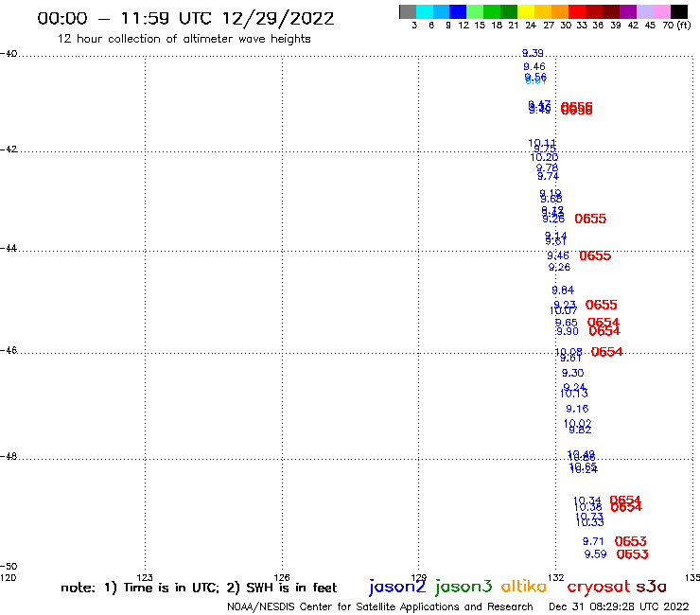The width and height of the screenshot is (700, 615).
Task: Click the wave height value 9.71
Action: (x=593, y=541)
